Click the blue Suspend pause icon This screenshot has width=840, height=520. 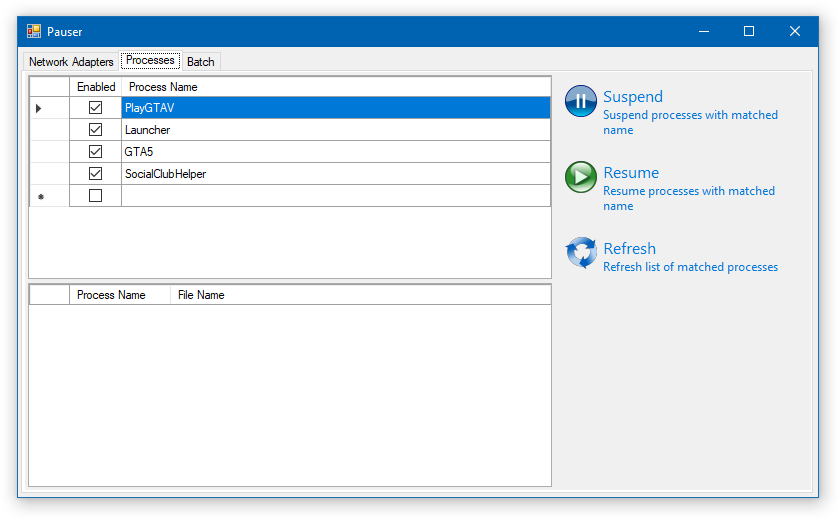click(581, 101)
